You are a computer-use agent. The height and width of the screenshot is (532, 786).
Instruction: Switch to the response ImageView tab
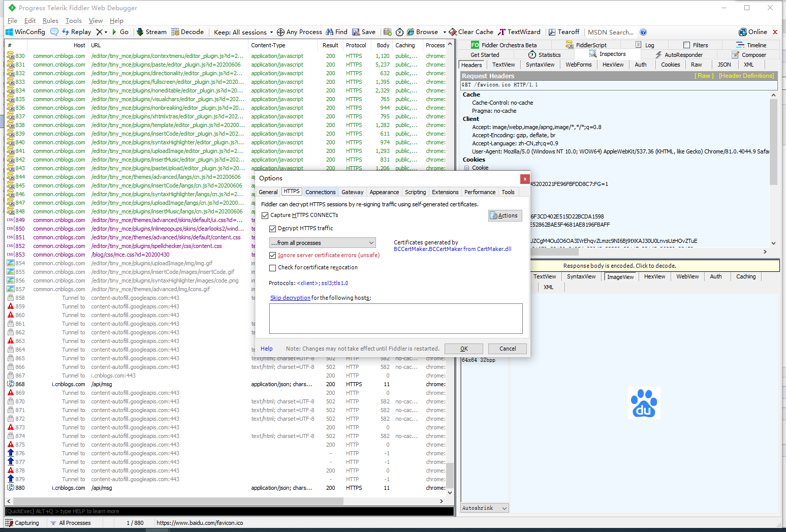click(x=620, y=277)
